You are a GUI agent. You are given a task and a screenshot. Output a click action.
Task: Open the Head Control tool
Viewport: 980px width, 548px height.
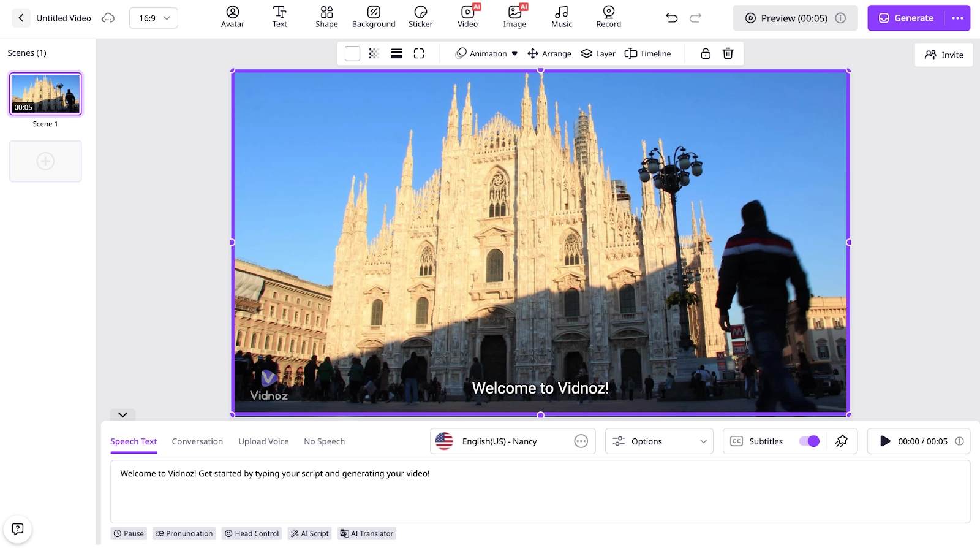[252, 533]
